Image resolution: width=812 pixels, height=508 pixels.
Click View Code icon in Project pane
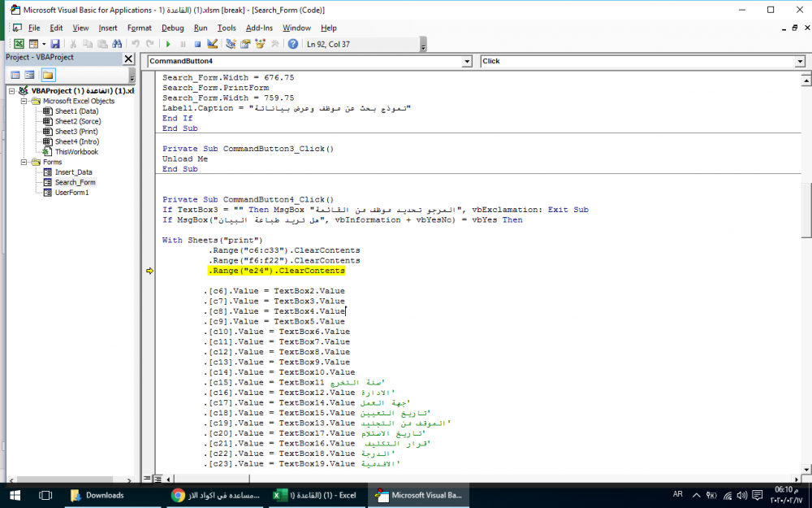pyautogui.click(x=15, y=75)
